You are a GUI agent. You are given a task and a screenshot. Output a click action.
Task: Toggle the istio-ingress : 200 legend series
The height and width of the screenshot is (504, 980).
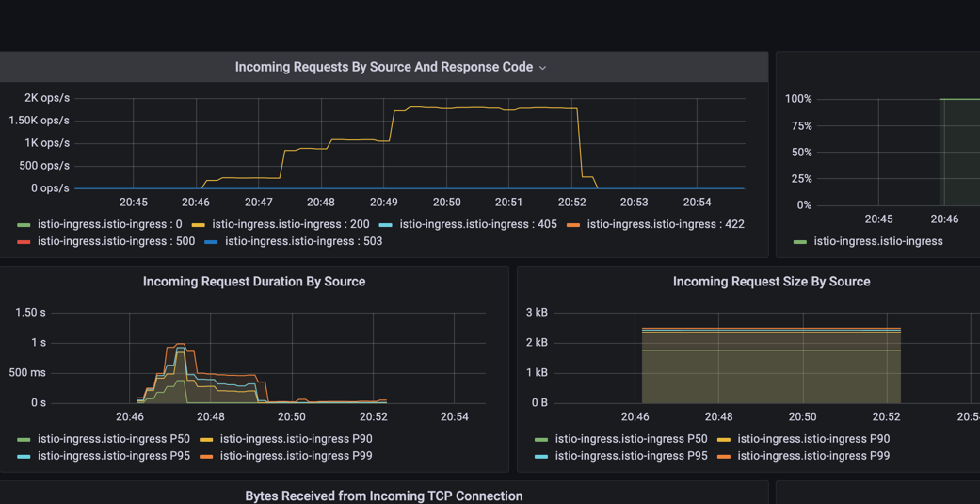tap(291, 224)
